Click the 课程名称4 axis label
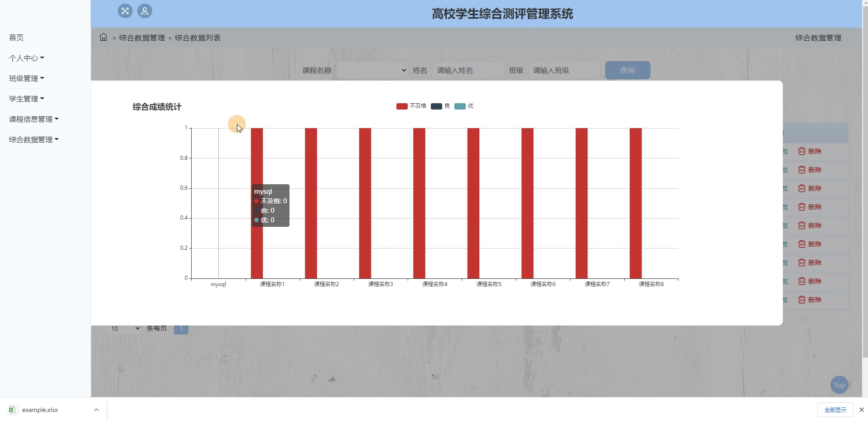868x421 pixels. [435, 284]
